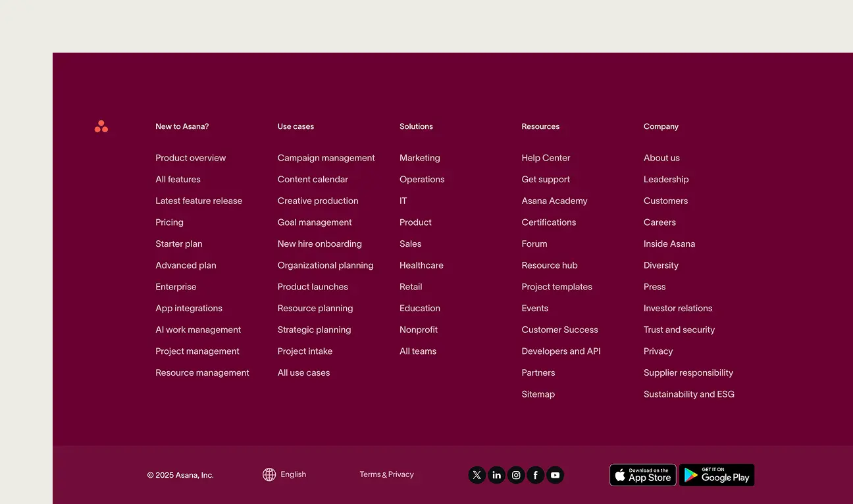View All use cases
Viewport: 853px width, 504px height.
304,373
